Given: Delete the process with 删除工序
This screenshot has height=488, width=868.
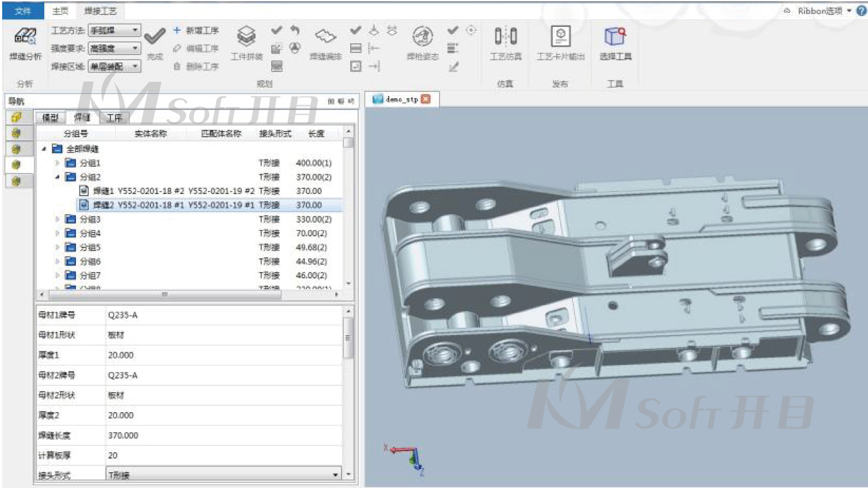Looking at the screenshot, I should pyautogui.click(x=196, y=66).
